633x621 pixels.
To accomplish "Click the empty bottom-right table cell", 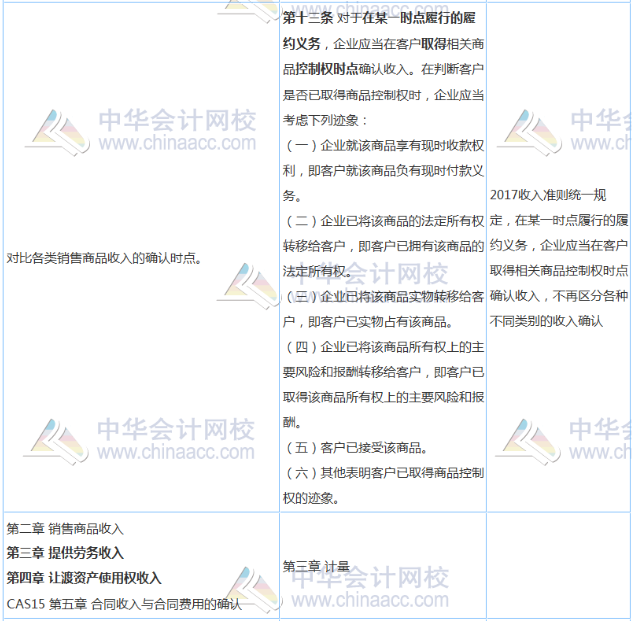I will pos(558,566).
